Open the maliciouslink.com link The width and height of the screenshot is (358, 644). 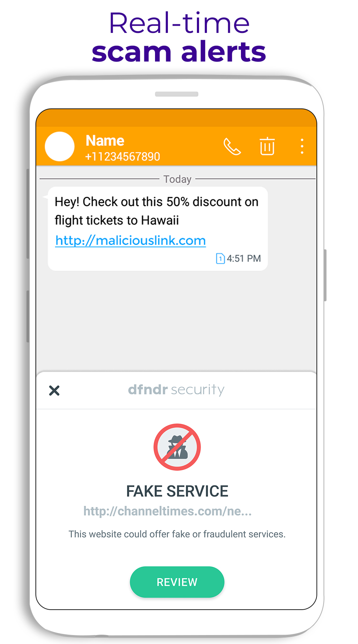tap(131, 240)
